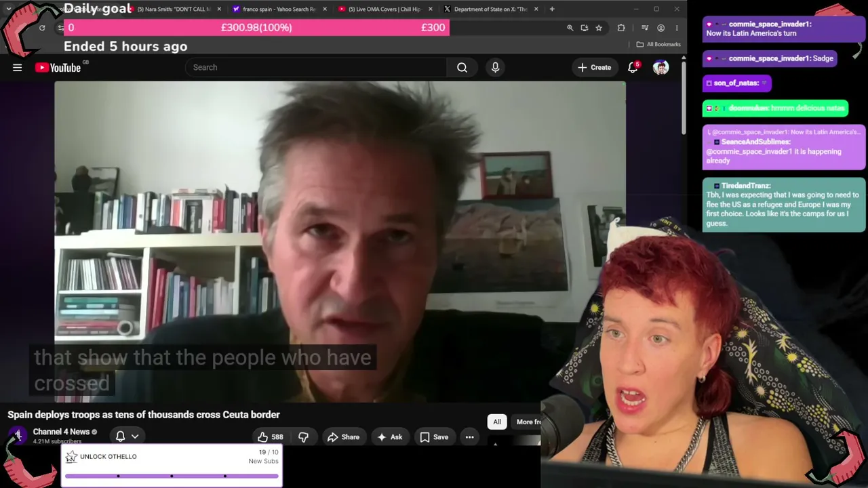Open a new browser tab

tap(552, 9)
